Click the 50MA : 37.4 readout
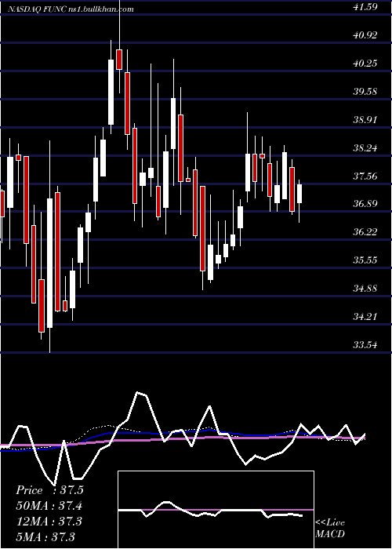Image resolution: width=392 pixels, height=549 pixels. pos(49,506)
